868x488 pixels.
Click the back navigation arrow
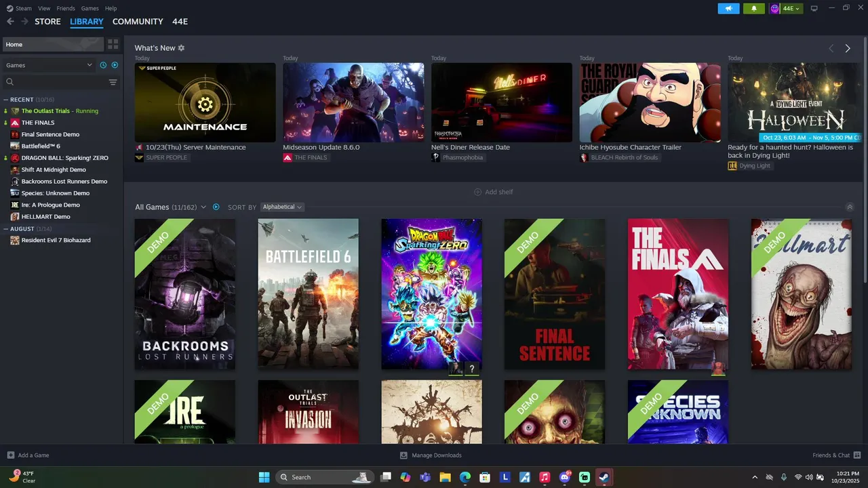coord(10,22)
